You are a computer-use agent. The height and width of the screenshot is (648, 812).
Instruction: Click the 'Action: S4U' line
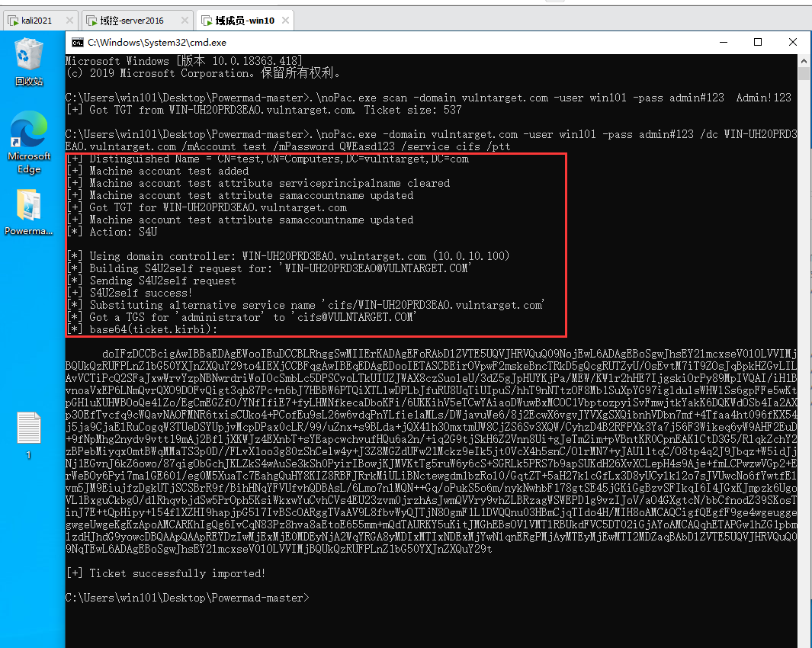click(x=112, y=232)
